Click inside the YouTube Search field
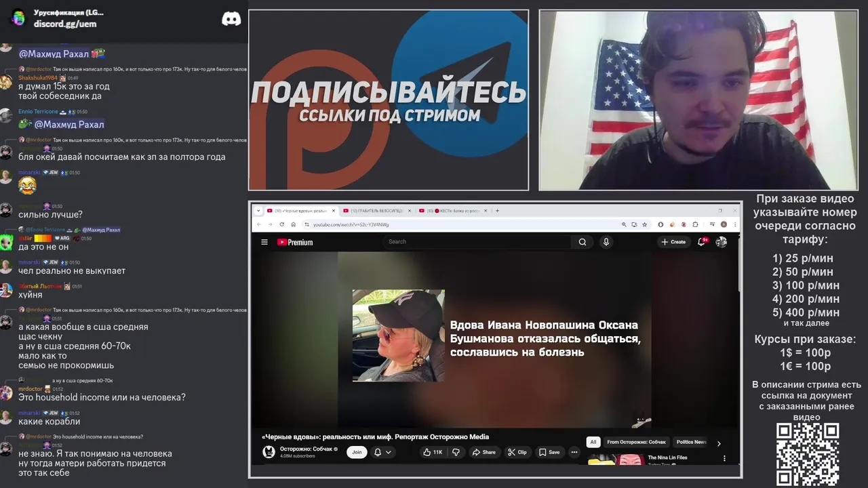 pyautogui.click(x=477, y=242)
